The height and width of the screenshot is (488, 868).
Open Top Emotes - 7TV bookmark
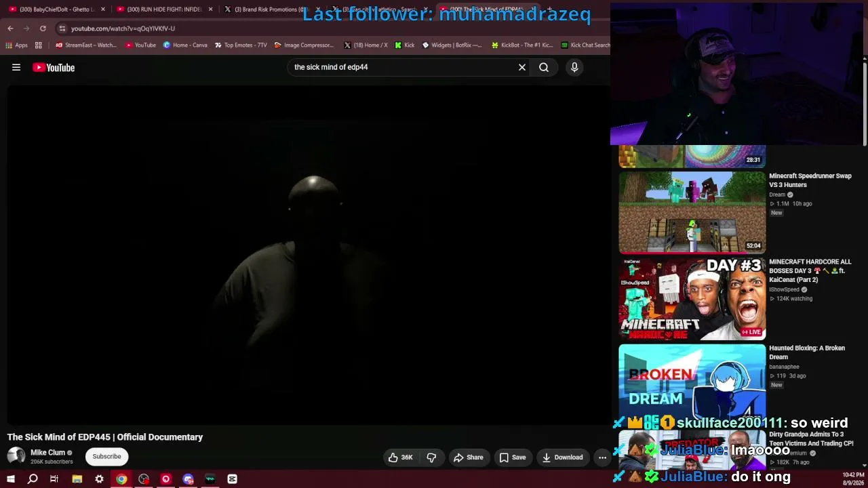point(241,45)
